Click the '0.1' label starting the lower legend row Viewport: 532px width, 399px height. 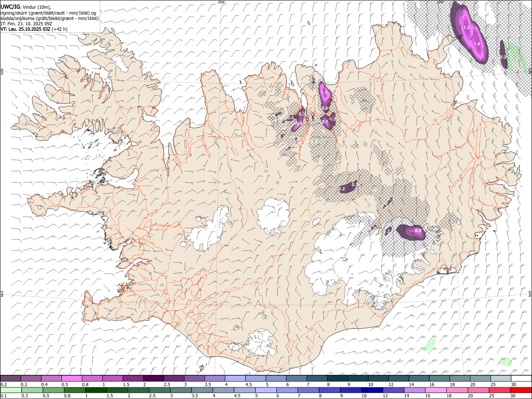coord(3,396)
